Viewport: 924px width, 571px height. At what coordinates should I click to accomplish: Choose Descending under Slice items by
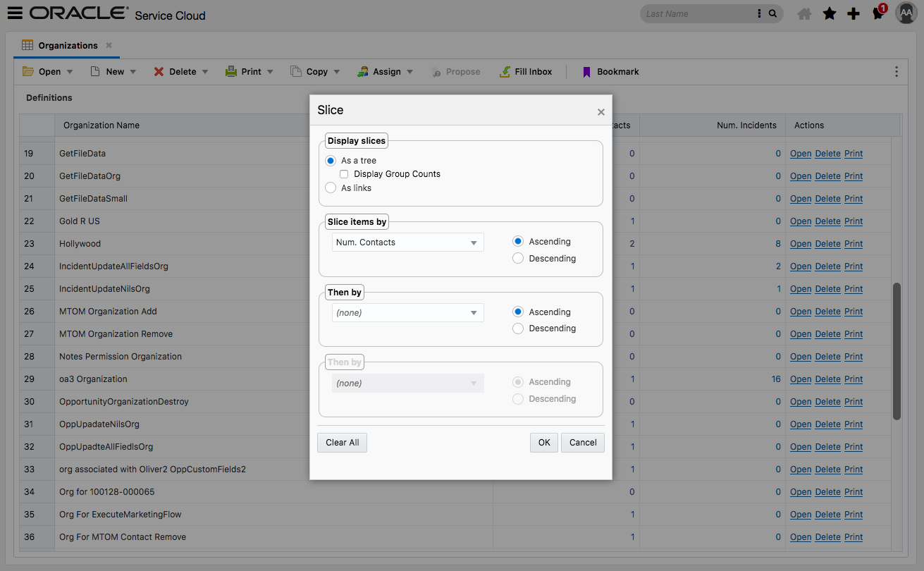pos(518,258)
